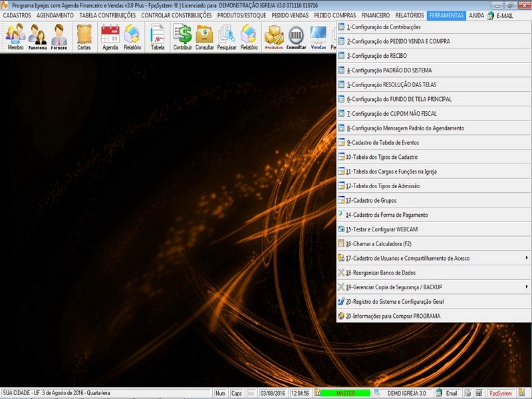Open the Produtos boxes icon
The height and width of the screenshot is (399, 532).
coord(273,37)
